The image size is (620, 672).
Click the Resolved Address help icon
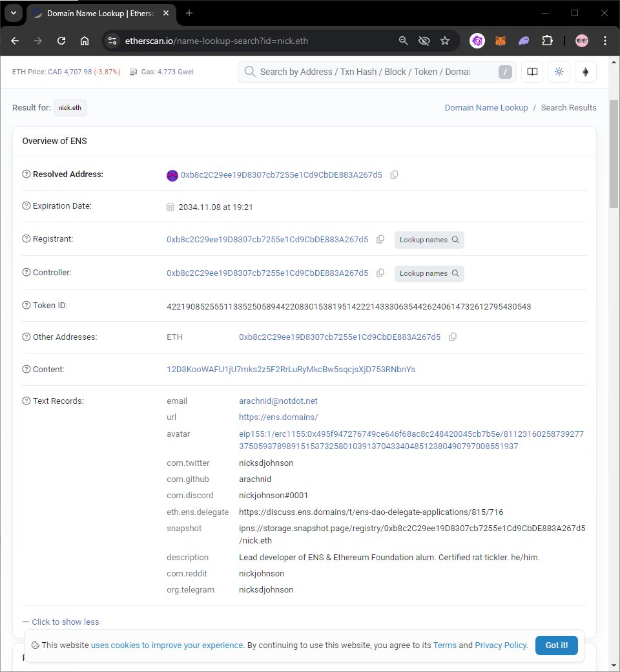[26, 174]
